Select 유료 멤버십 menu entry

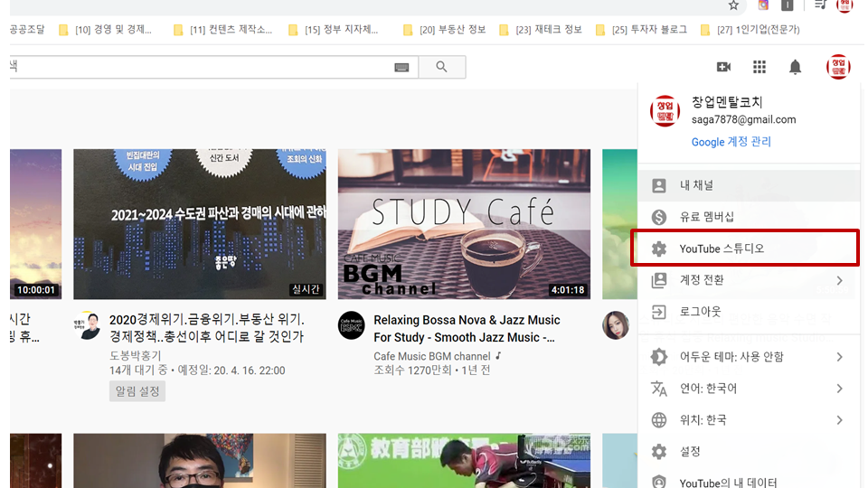click(x=749, y=217)
